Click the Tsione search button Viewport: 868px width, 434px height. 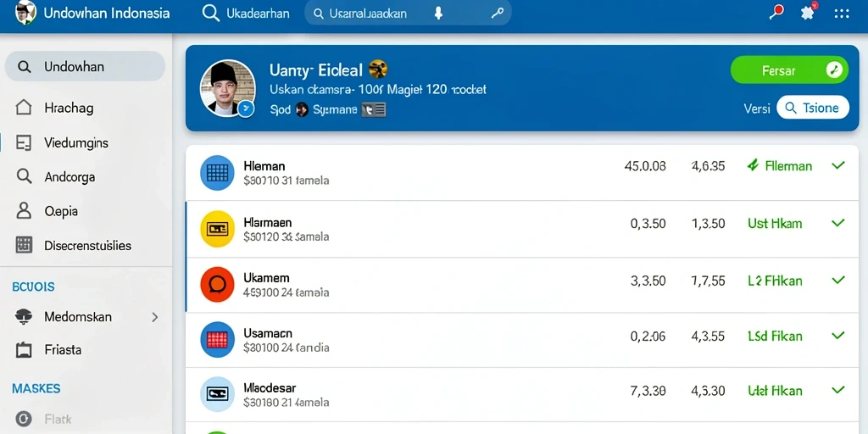(813, 108)
